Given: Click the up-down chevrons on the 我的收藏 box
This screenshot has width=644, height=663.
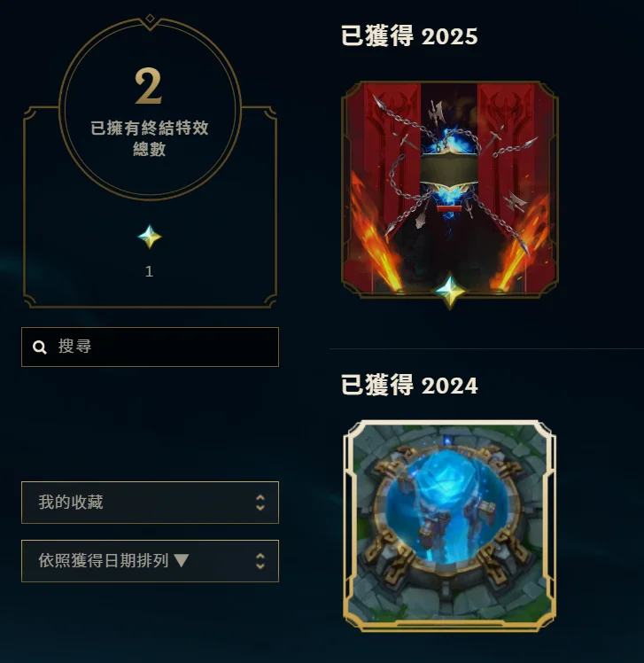Looking at the screenshot, I should pos(260,503).
